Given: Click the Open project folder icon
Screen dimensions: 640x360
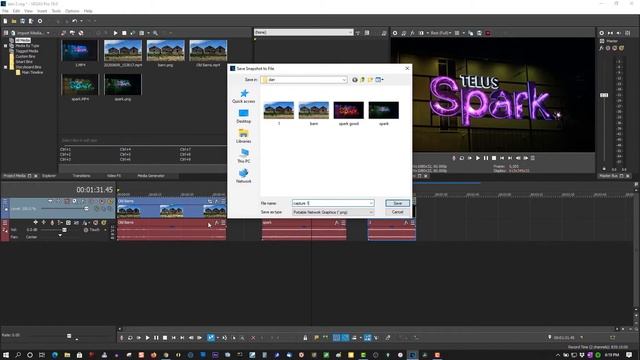Looking at the screenshot, I should click(14, 21).
